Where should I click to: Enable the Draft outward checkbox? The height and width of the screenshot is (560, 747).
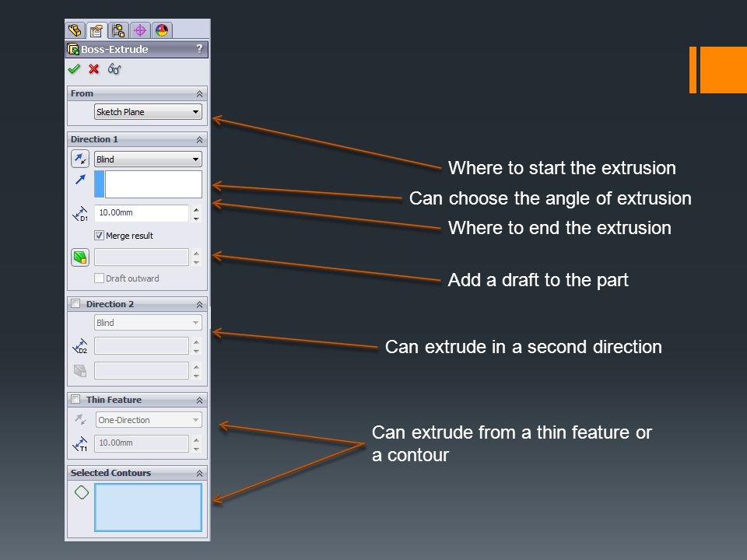tap(99, 278)
